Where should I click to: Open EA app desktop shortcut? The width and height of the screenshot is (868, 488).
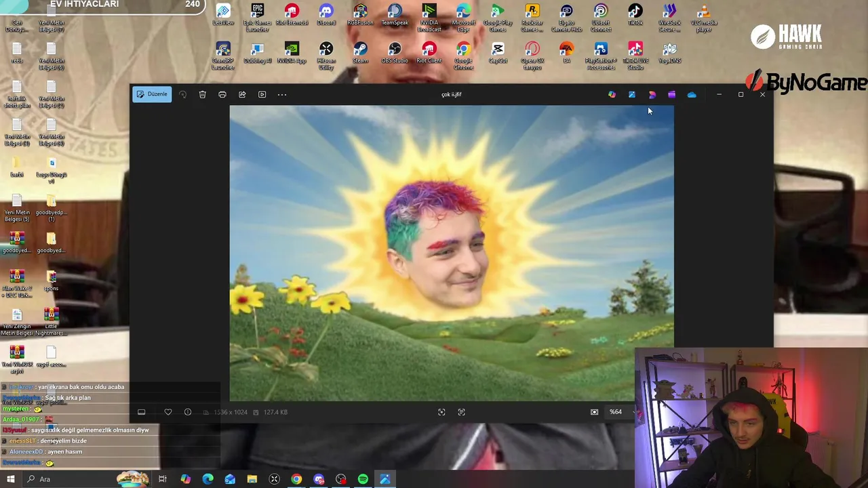tap(566, 53)
